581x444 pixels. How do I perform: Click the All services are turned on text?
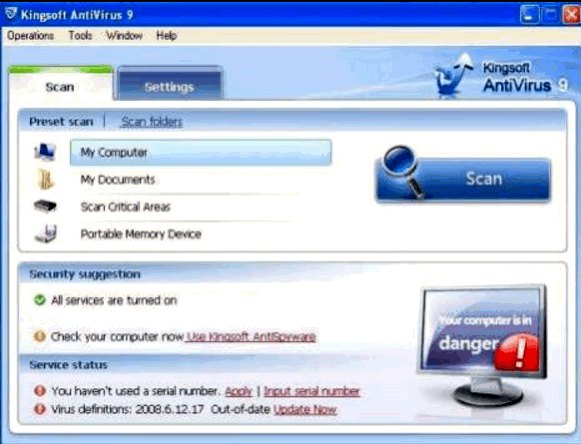(x=114, y=300)
